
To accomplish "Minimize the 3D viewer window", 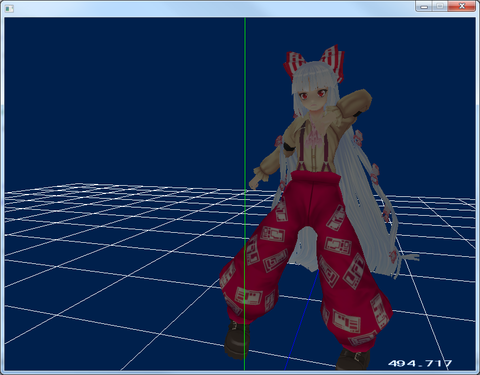I will coord(424,6).
